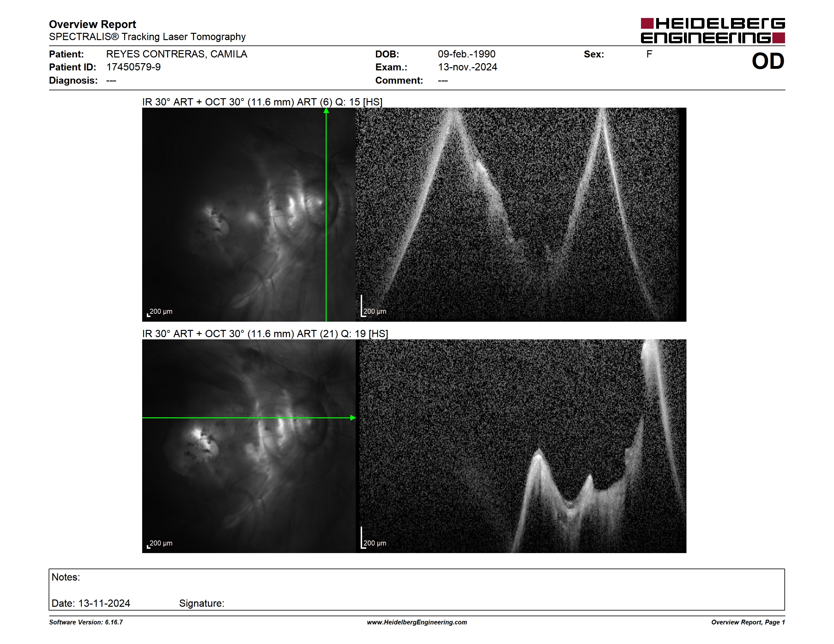Click the 'Comment:' label
The height and width of the screenshot is (644, 834).
pos(399,80)
